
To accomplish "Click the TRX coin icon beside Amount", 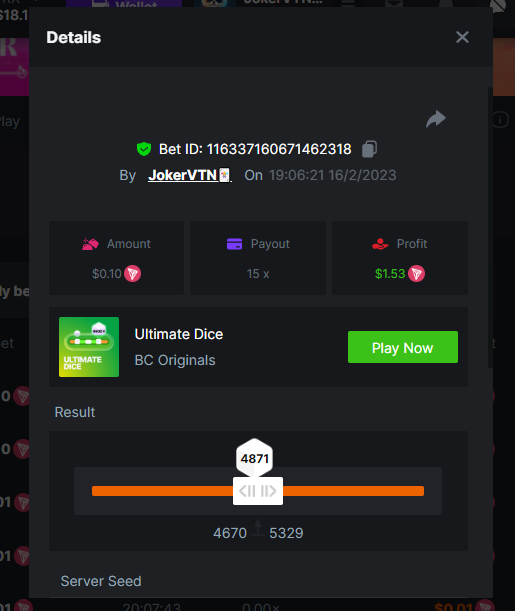I will click(x=132, y=274).
